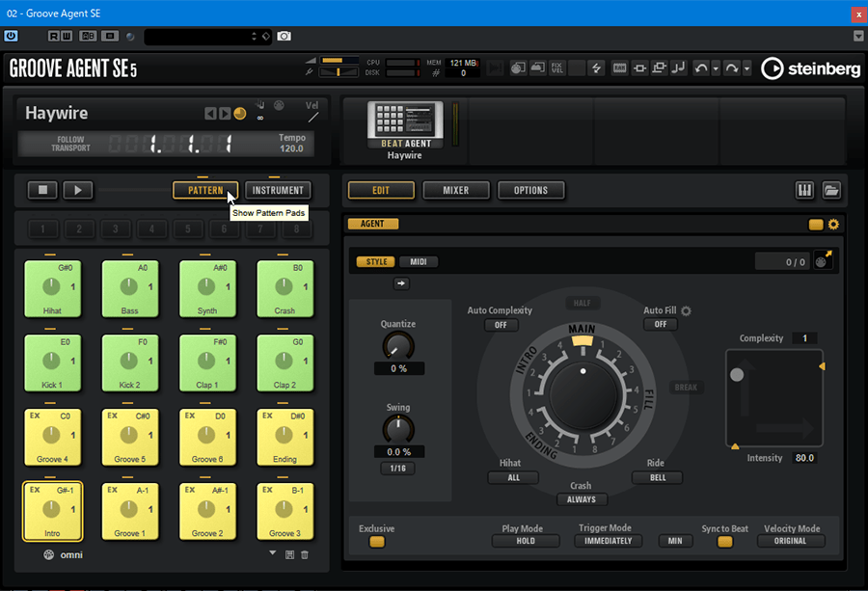Turn on Auto Complexity
This screenshot has height=591, width=868.
pos(500,325)
